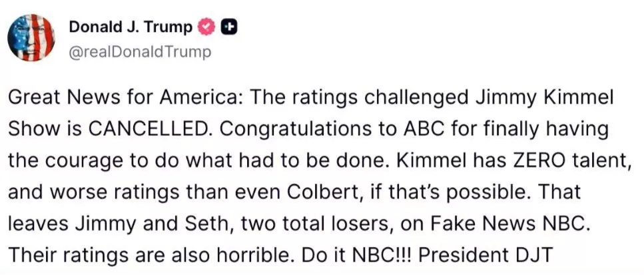Open the @realDonaldTrump handle link
Viewport: 644px width, 275px height.
(140, 51)
